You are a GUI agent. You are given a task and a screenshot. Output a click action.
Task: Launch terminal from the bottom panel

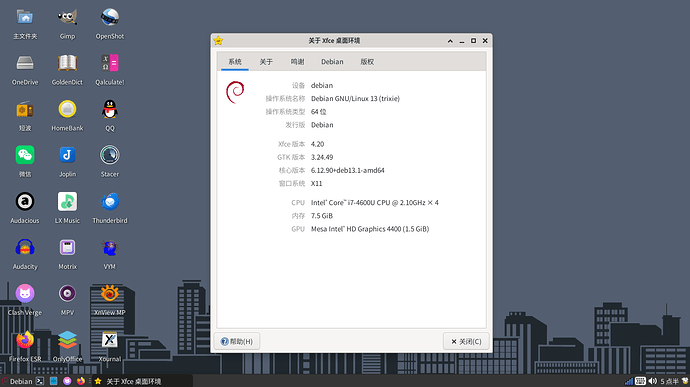click(x=40, y=381)
